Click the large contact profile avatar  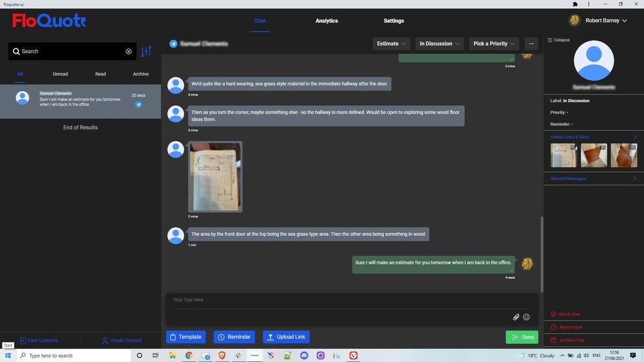coord(594,61)
